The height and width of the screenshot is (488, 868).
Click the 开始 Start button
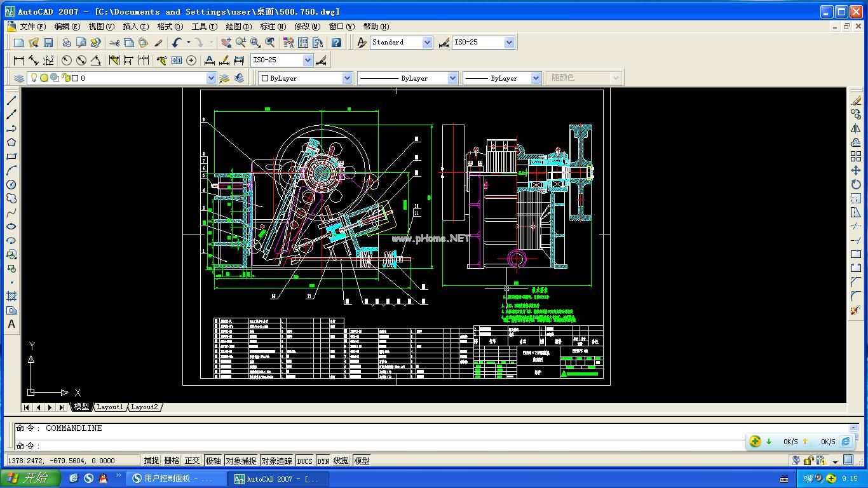31,478
